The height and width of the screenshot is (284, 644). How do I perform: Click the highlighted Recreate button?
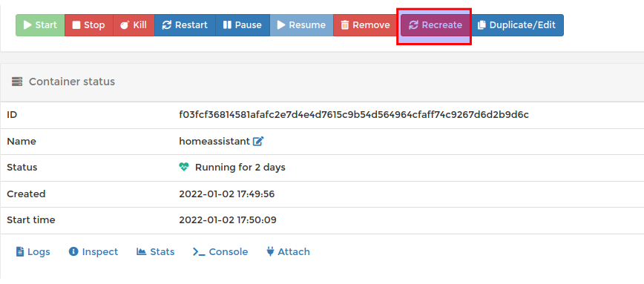[x=436, y=25]
